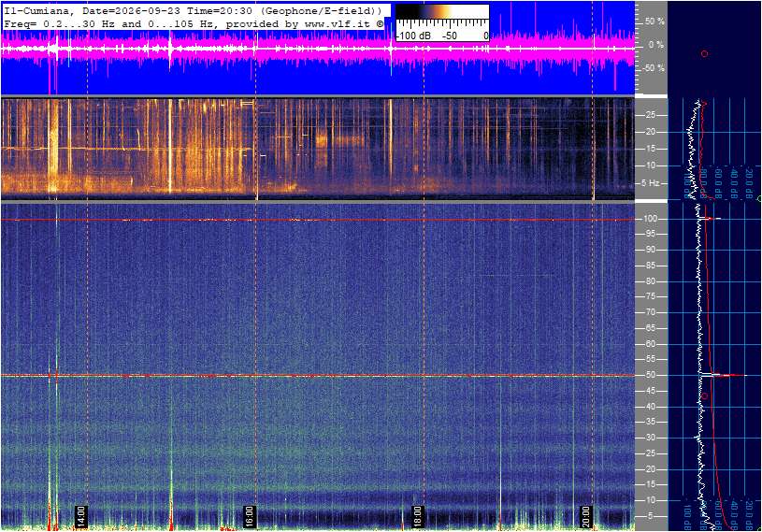Select the 20:00 time marker label
The width and height of the screenshot is (762, 532).
click(586, 516)
